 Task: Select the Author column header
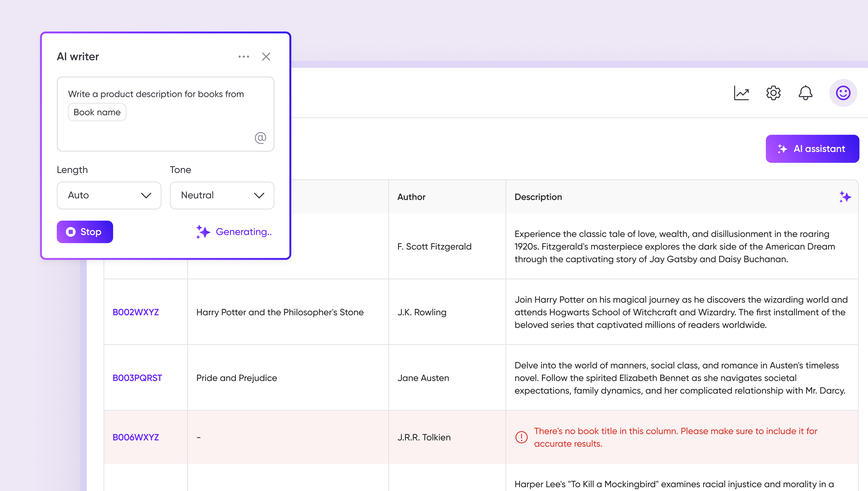click(411, 197)
